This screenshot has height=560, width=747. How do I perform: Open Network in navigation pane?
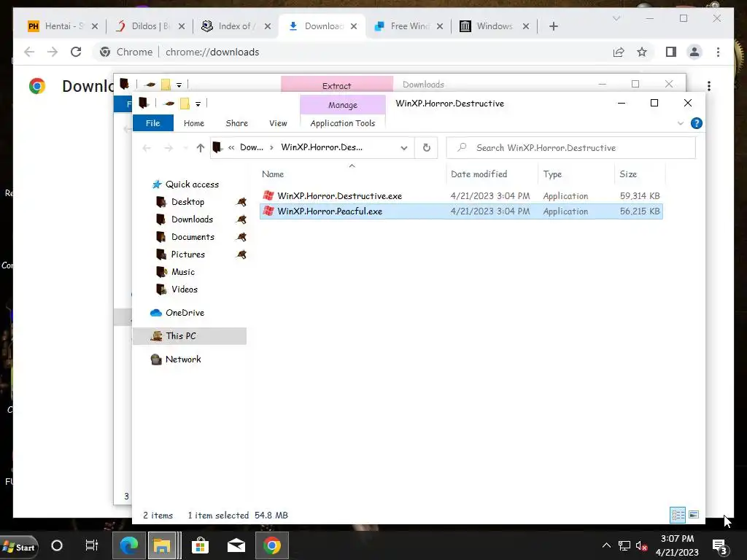183,359
